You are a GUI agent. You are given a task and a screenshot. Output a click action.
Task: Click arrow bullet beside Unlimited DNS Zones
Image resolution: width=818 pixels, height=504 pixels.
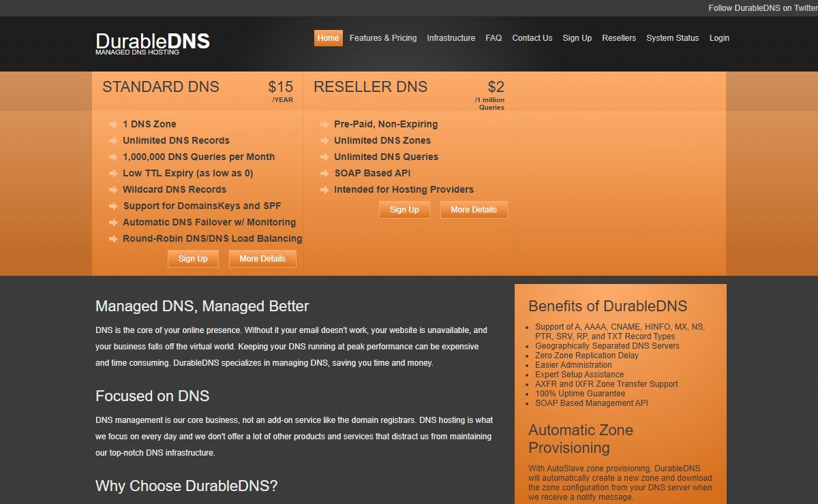(x=324, y=141)
